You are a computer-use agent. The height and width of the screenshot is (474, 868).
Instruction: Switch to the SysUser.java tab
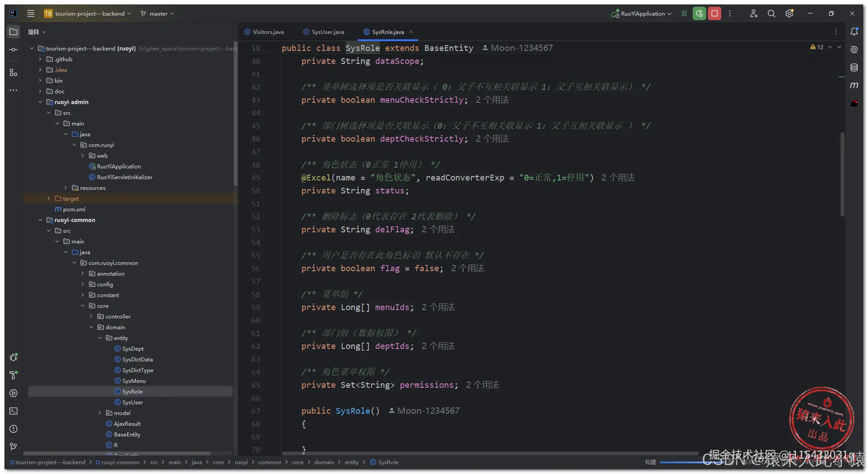point(323,32)
